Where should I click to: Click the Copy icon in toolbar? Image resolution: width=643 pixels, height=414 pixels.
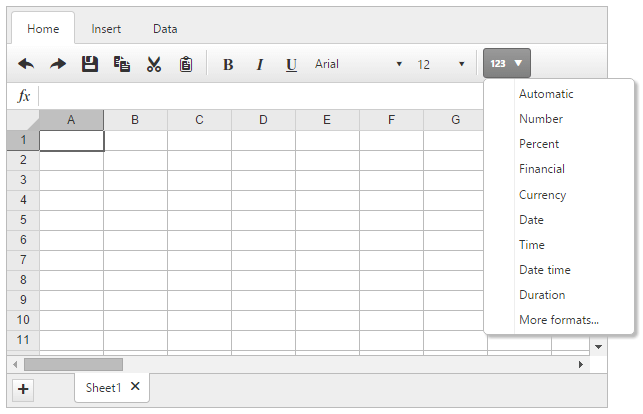[x=122, y=64]
